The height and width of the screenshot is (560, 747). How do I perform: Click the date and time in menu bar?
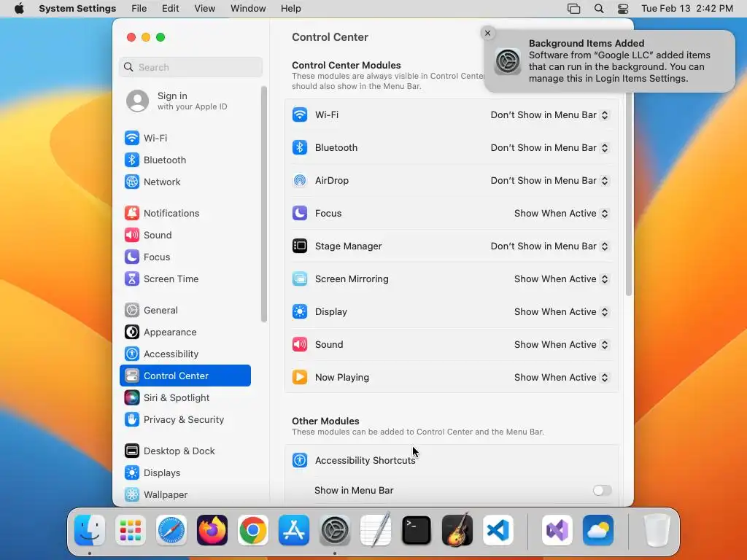coord(687,9)
